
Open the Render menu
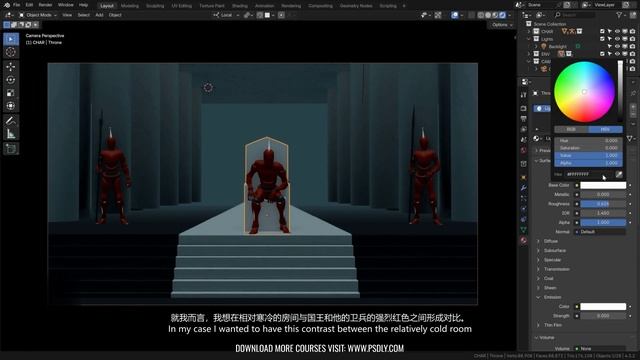pyautogui.click(x=45, y=5)
